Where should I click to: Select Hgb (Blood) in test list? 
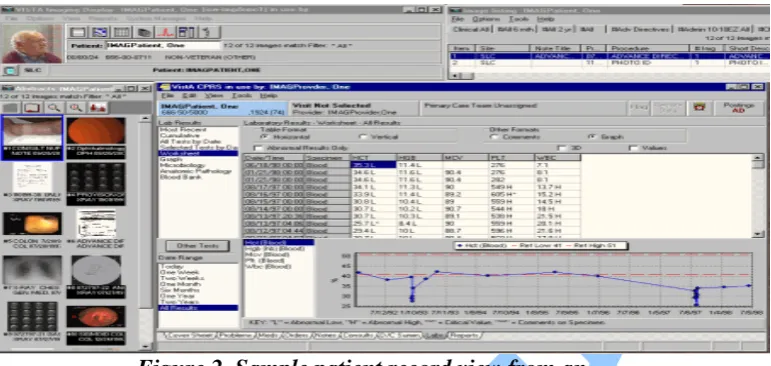tap(275, 248)
